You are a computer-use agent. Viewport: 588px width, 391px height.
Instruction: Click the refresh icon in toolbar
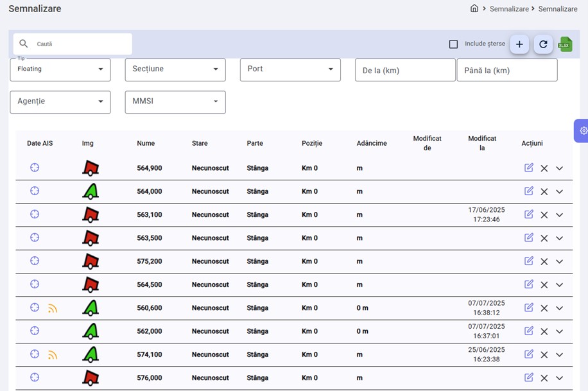(543, 44)
